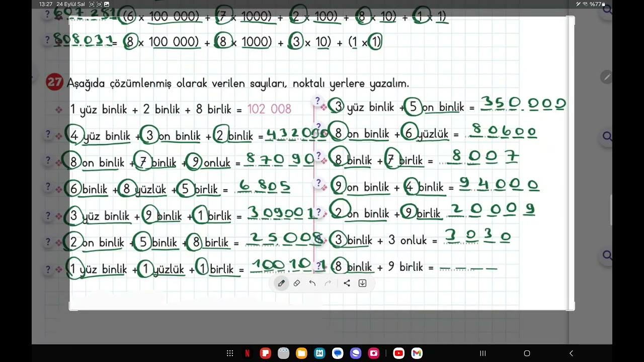Viewport: 644px width, 362px height.
Task: Open My Files yellow folder app
Action: tap(301, 353)
